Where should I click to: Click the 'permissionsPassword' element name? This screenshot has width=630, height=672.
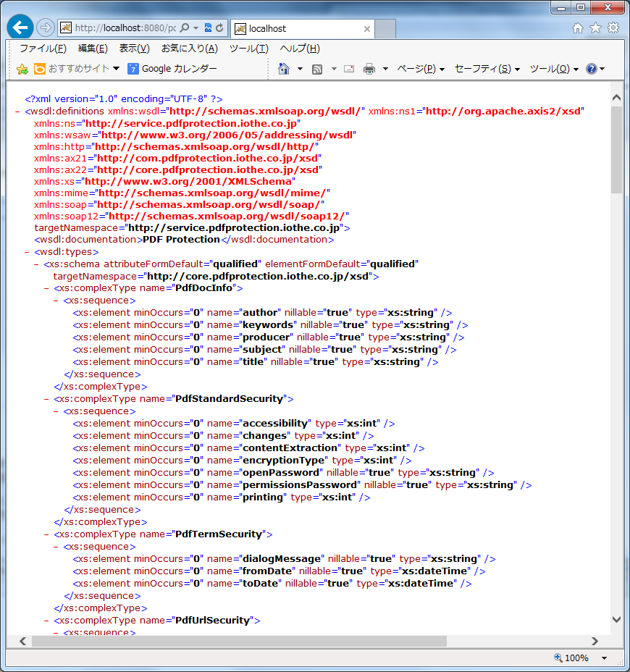click(300, 485)
